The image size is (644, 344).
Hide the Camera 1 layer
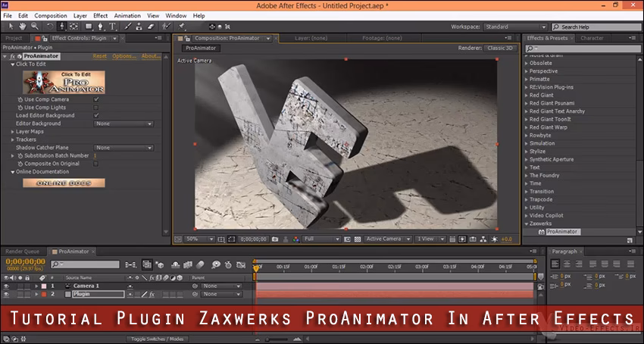(6, 286)
